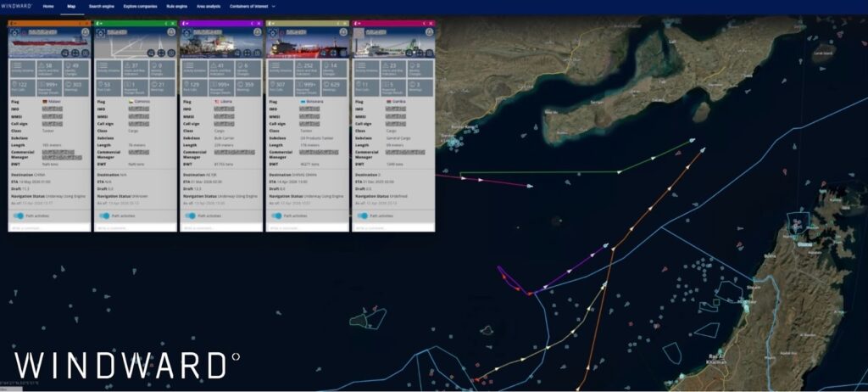Click magnifier icon on Comoros vessel photo
The width and height of the screenshot is (868, 392).
151,53
